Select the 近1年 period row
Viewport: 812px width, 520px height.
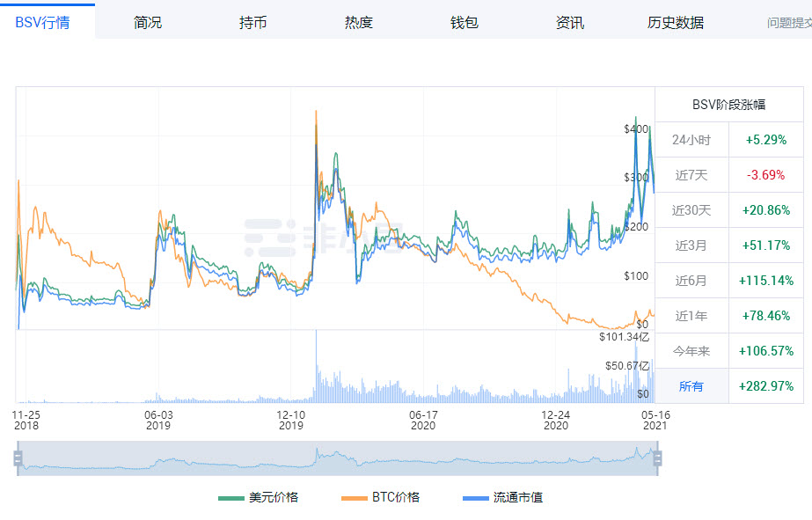pyautogui.click(x=691, y=316)
